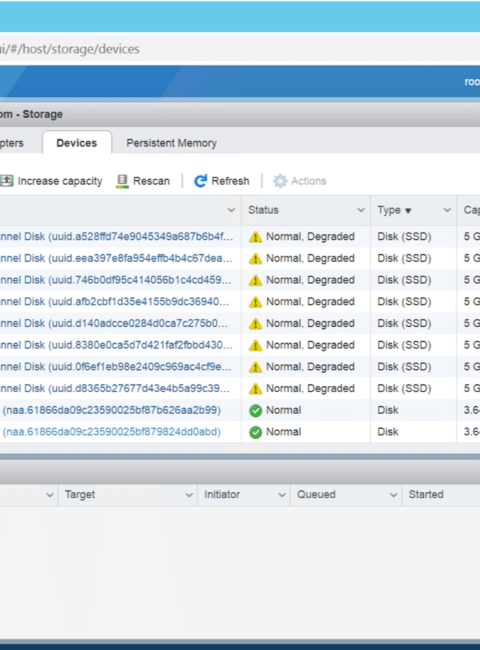
Task: Click warning icon in uuid.746b0df95c row
Action: 255,280
